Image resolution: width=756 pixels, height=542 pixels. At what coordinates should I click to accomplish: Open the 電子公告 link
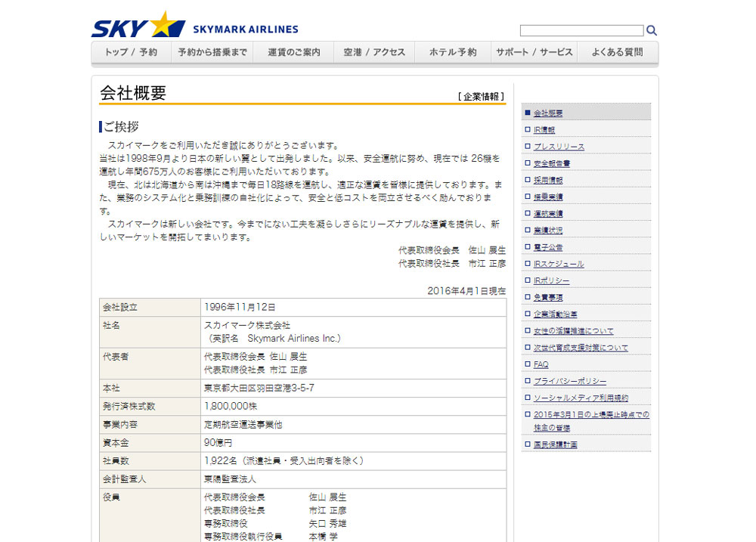(x=547, y=247)
